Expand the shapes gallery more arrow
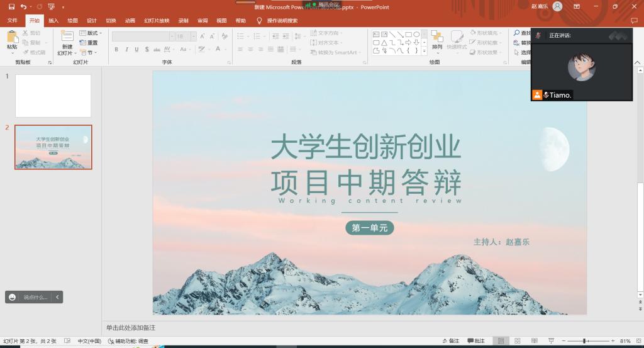Image resolution: width=644 pixels, height=348 pixels. [x=424, y=52]
